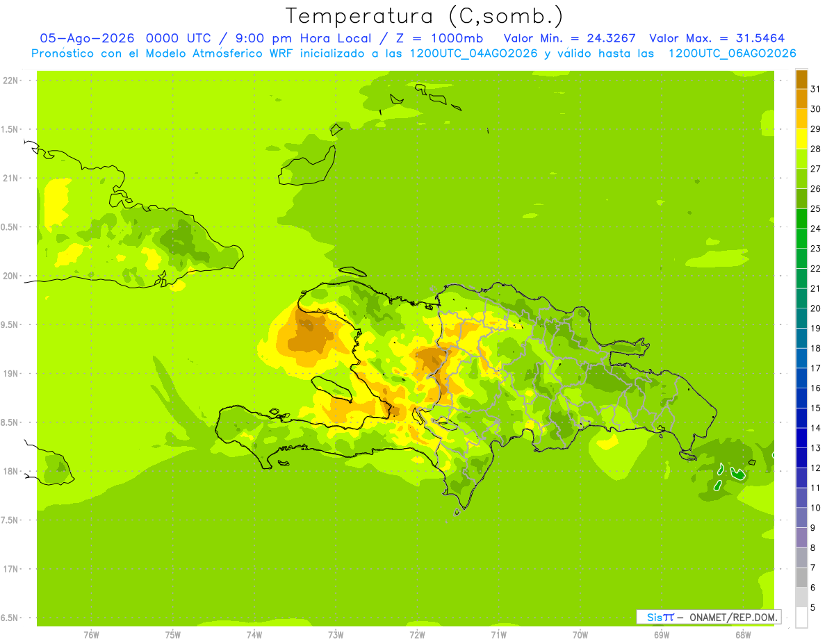This screenshot has width=834, height=644.
Task: Pick the purple swatch between 9 and 10
Action: coord(801,518)
